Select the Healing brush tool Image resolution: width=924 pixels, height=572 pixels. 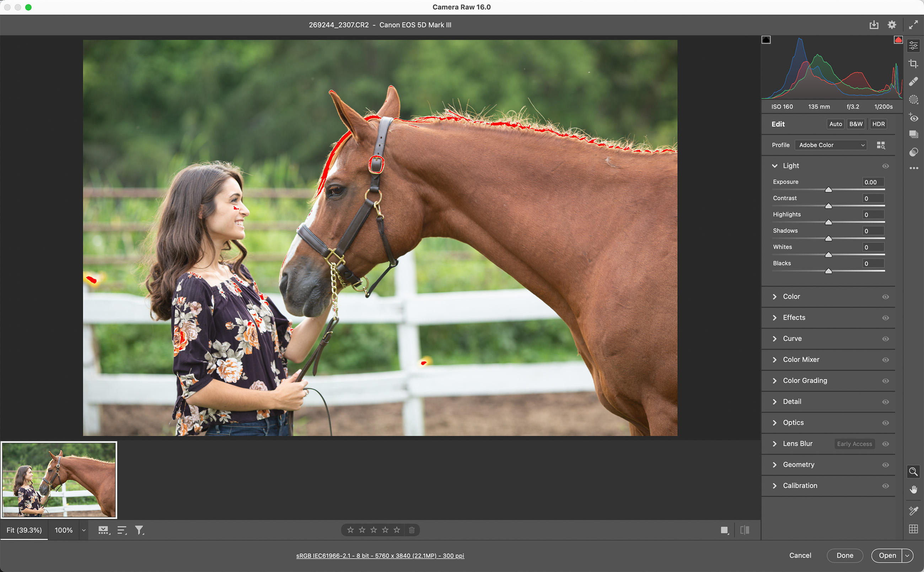click(x=913, y=82)
